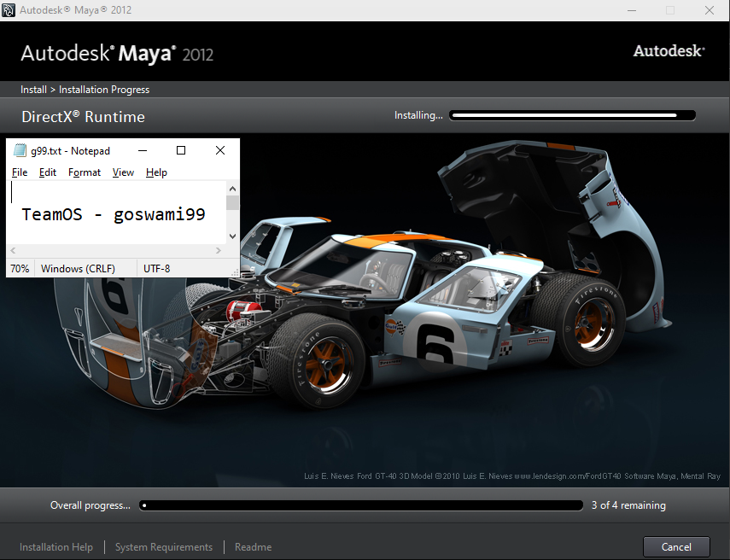Click the Maya app icon in title bar
730x560 pixels.
(9, 9)
